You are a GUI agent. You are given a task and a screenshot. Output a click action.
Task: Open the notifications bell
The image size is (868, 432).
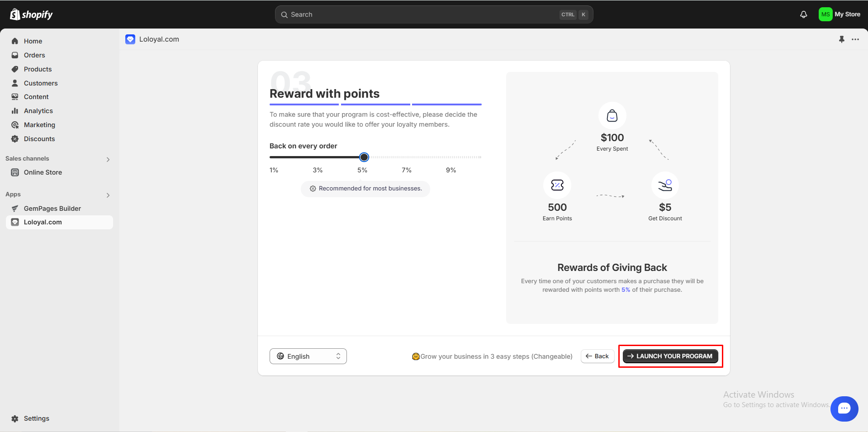pos(803,14)
